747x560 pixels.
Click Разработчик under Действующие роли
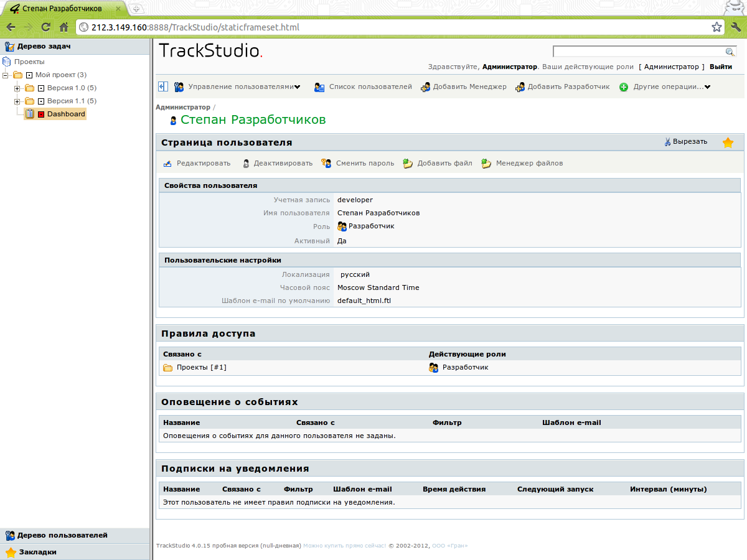(465, 368)
